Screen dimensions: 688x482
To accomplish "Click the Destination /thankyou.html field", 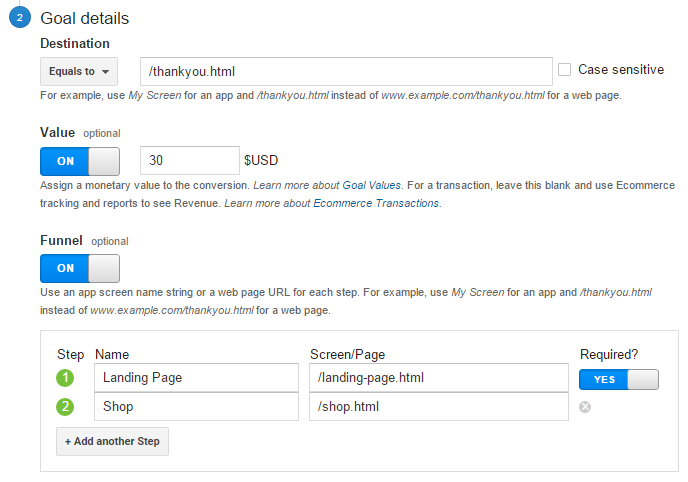I will 346,71.
